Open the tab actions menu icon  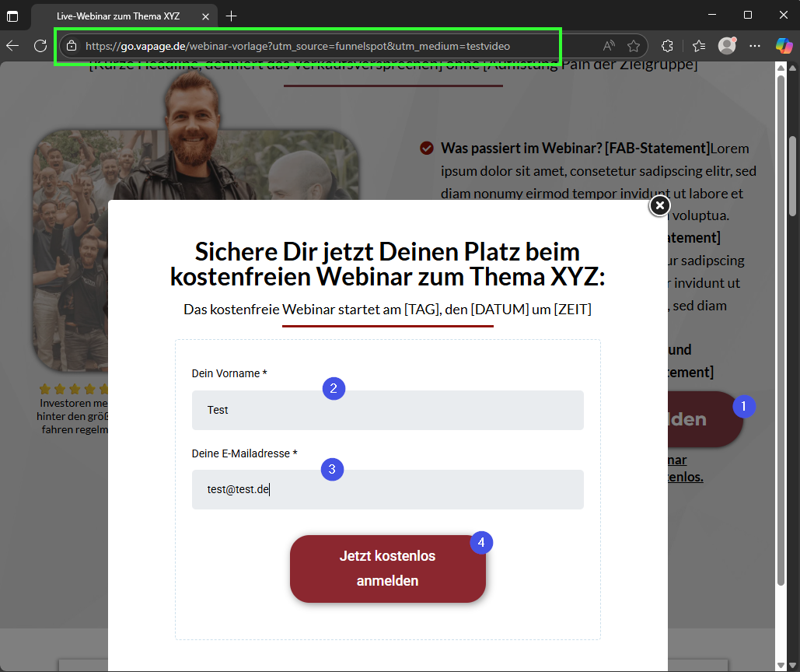(x=12, y=16)
